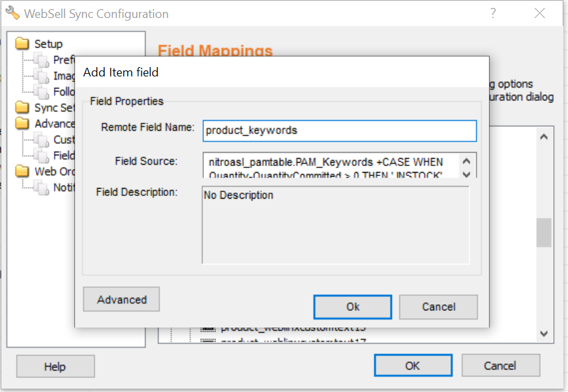Viewport: 568px width, 392px height.
Task: Click the Web Orders folder icon
Action: pyautogui.click(x=23, y=171)
